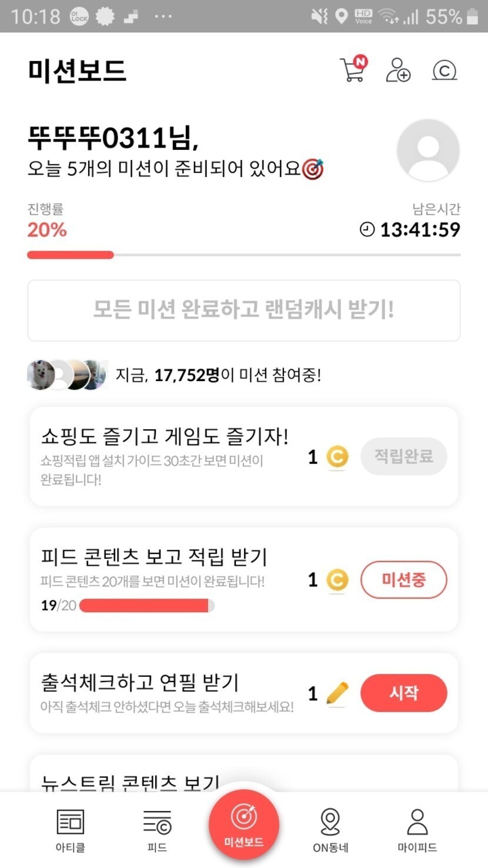Switch to the 피드 tab
The image size is (488, 868).
tap(157, 829)
